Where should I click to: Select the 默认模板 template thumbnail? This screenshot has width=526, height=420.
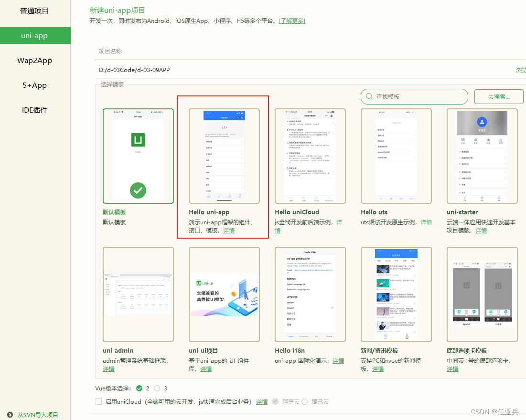point(138,156)
